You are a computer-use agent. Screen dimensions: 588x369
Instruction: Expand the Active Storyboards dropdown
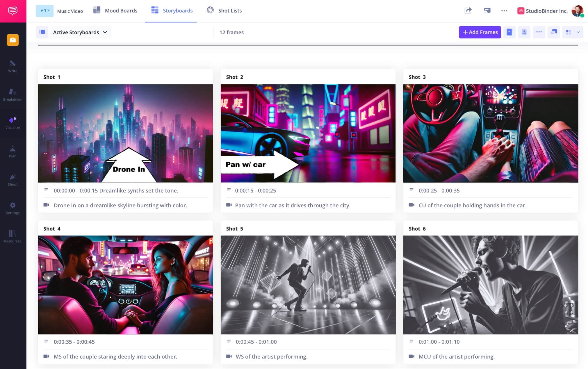tap(81, 32)
